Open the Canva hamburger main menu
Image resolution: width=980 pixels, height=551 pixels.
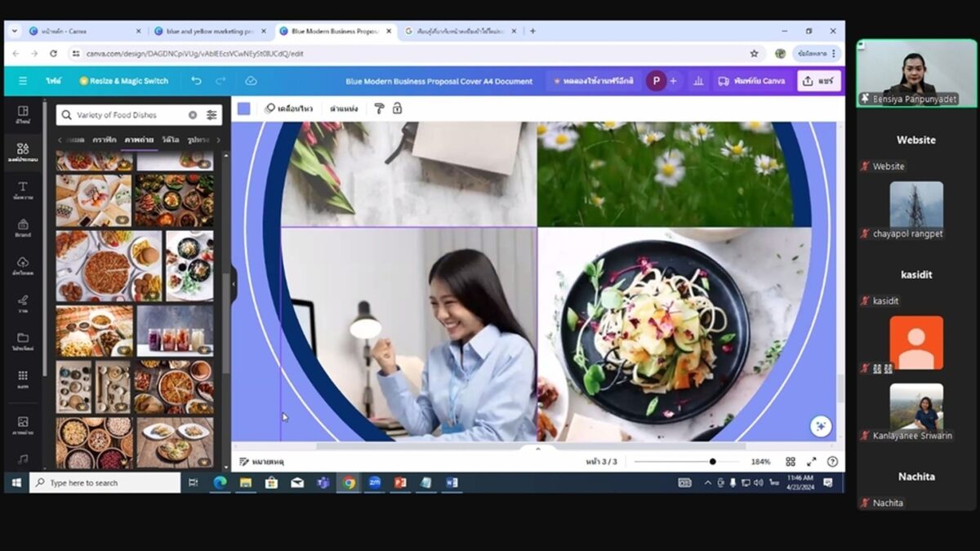(23, 81)
